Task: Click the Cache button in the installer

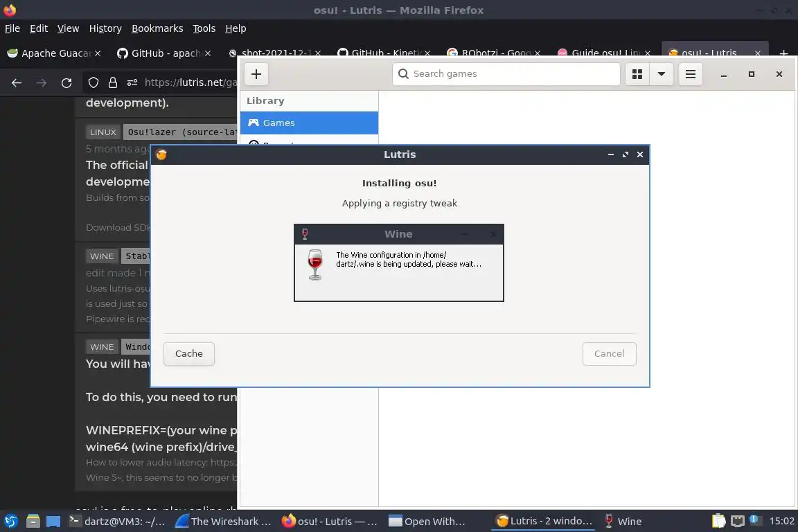Action: 189,354
